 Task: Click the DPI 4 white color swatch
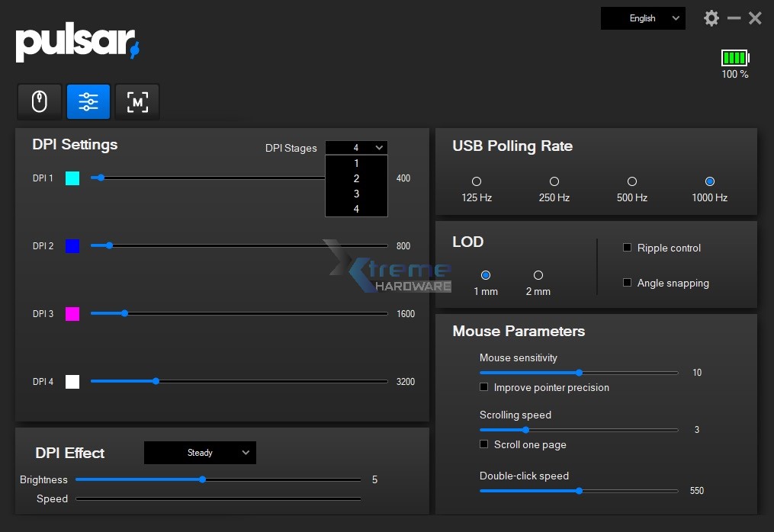coord(72,381)
